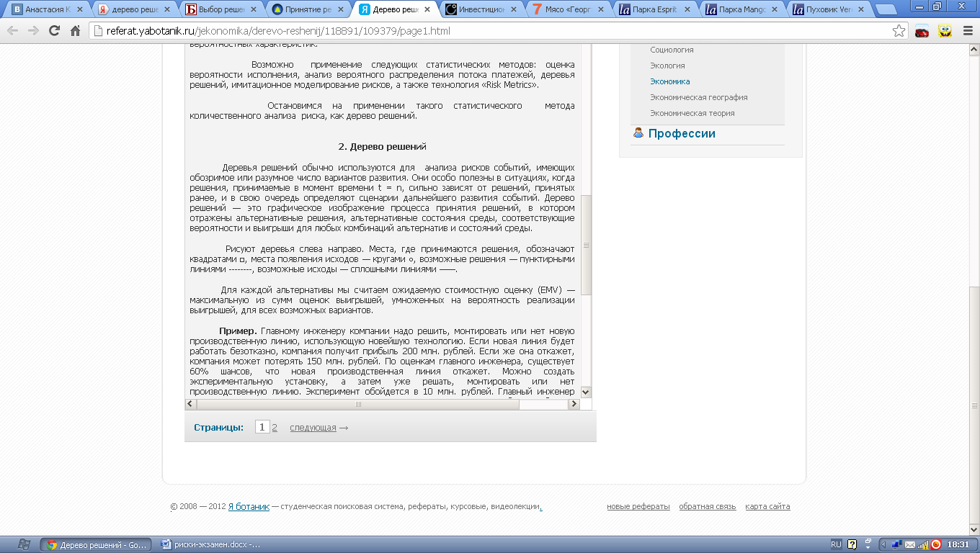Image resolution: width=980 pixels, height=553 pixels.
Task: Click the 'Профессии' section heading
Action: click(682, 133)
